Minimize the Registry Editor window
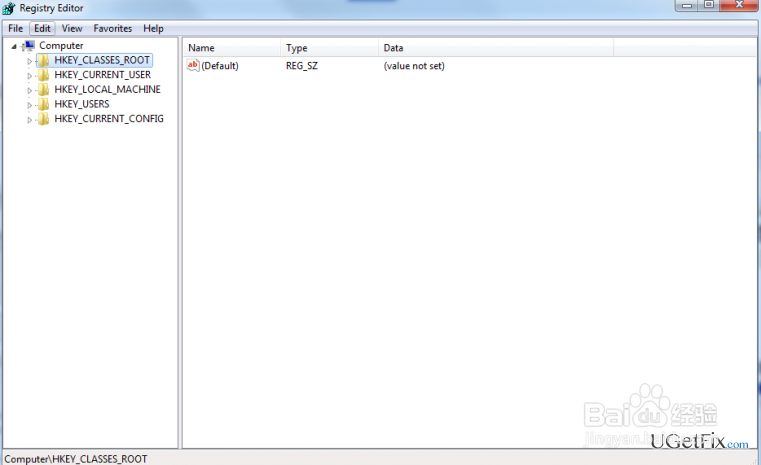 click(x=686, y=5)
